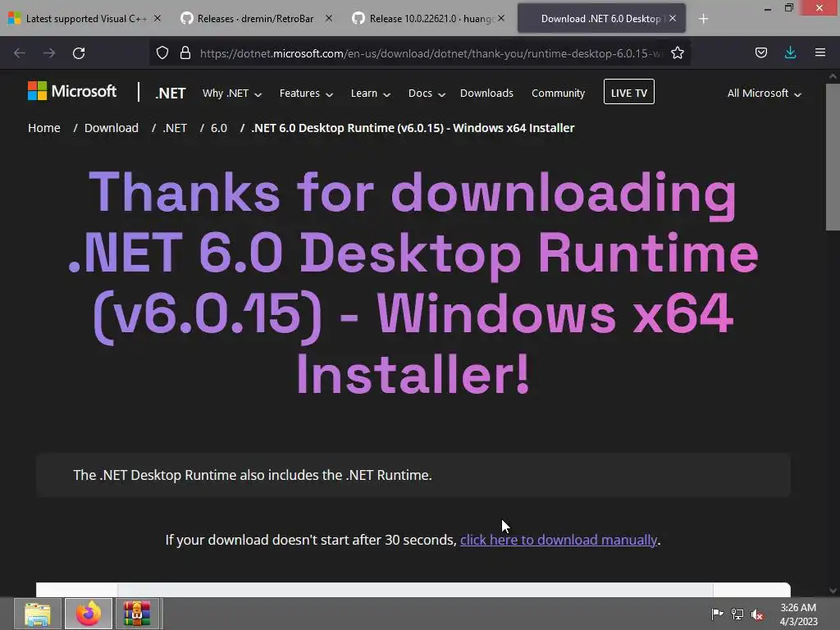Switch to Release 10.0.22621.0 tab
Screen dimensions: 840x630
click(428, 19)
